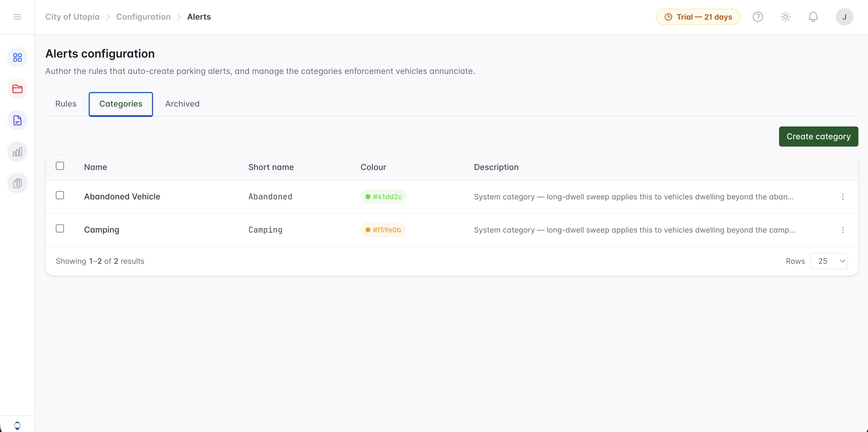The width and height of the screenshot is (868, 432).
Task: Open row actions for Camping
Action: pos(843,230)
